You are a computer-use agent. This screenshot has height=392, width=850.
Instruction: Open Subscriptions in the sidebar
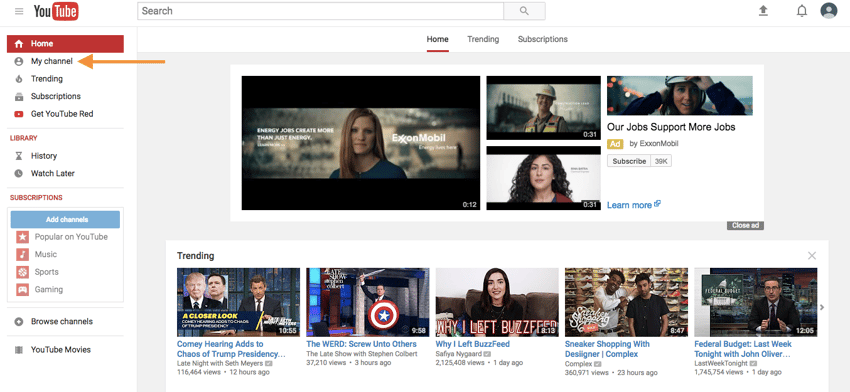pos(56,96)
